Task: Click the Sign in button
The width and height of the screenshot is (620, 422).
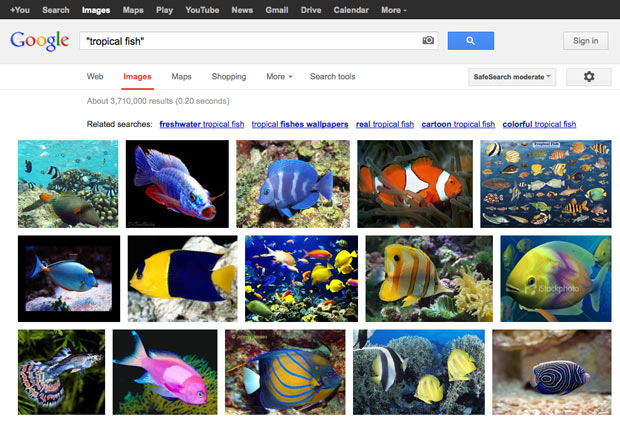Action: 586,41
